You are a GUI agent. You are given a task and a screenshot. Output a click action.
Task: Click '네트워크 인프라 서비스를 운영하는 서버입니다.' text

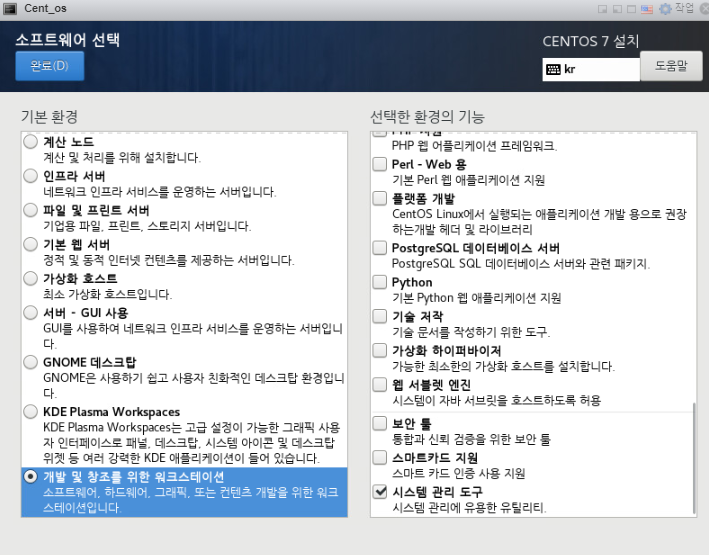pos(160,192)
